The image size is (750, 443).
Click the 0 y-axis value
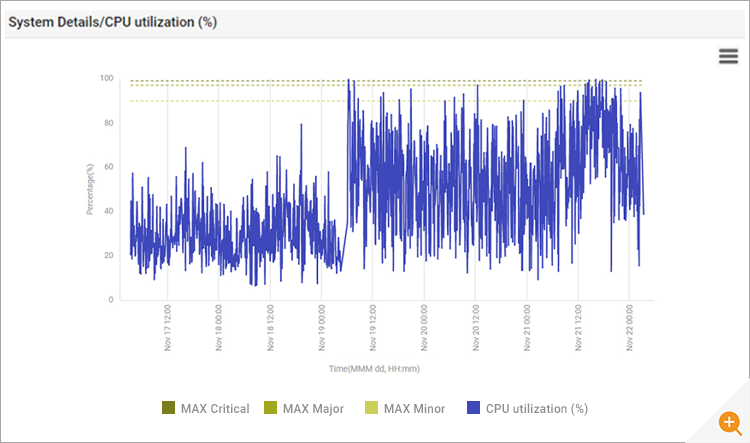point(111,299)
